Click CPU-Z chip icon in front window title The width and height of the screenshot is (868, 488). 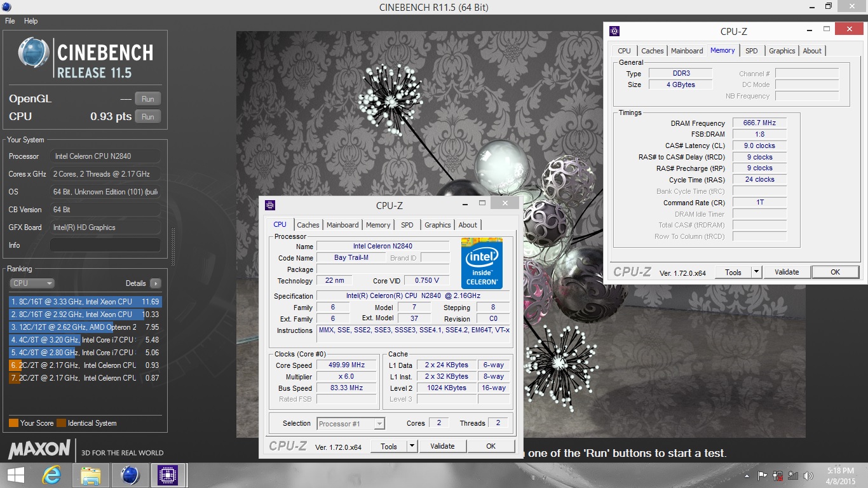click(x=270, y=205)
